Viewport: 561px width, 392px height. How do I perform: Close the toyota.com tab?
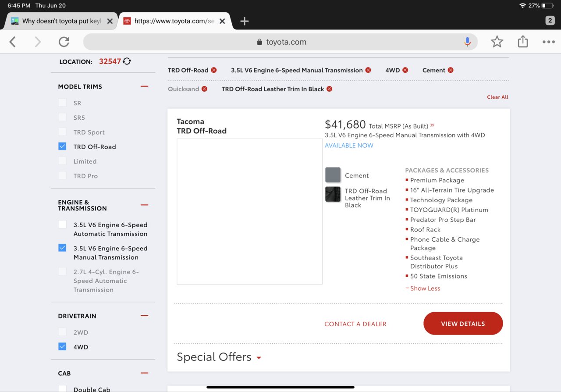pyautogui.click(x=222, y=21)
